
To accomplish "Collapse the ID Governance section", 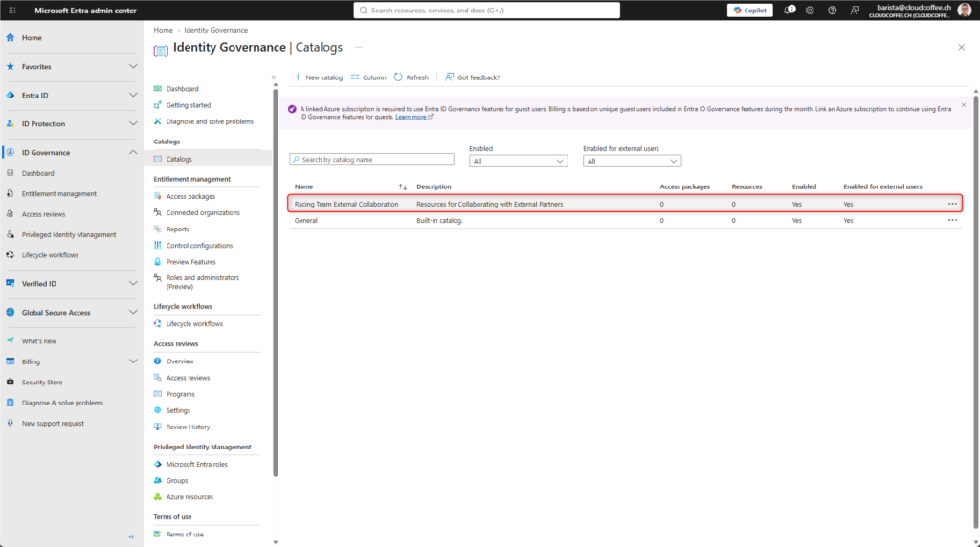I will pos(133,152).
